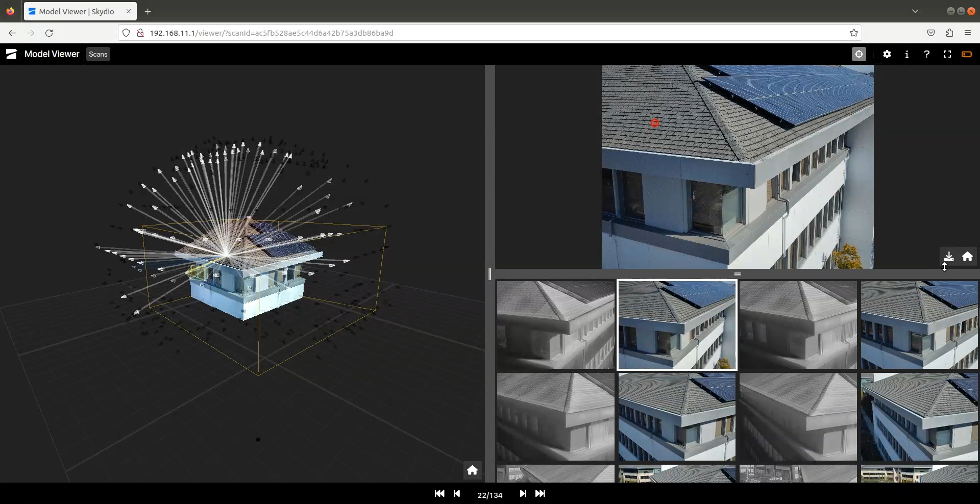Go back in browser history
This screenshot has width=980, height=504.
click(x=12, y=33)
